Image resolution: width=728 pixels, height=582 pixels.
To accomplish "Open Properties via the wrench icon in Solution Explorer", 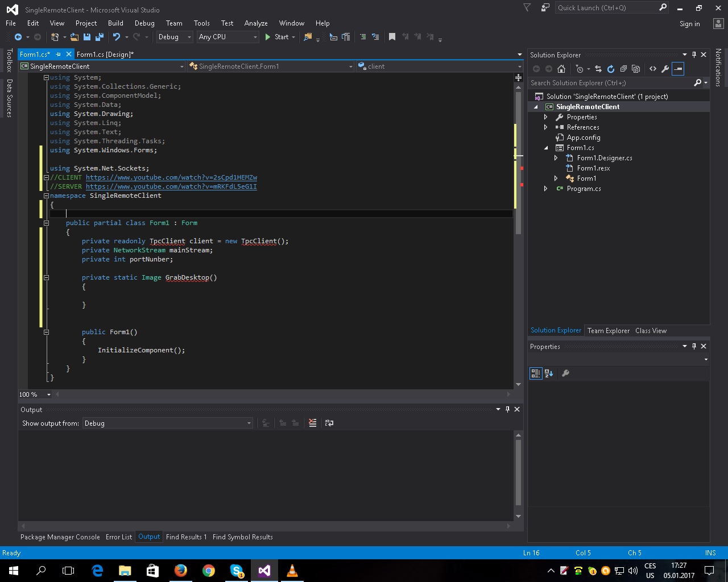I will [665, 69].
